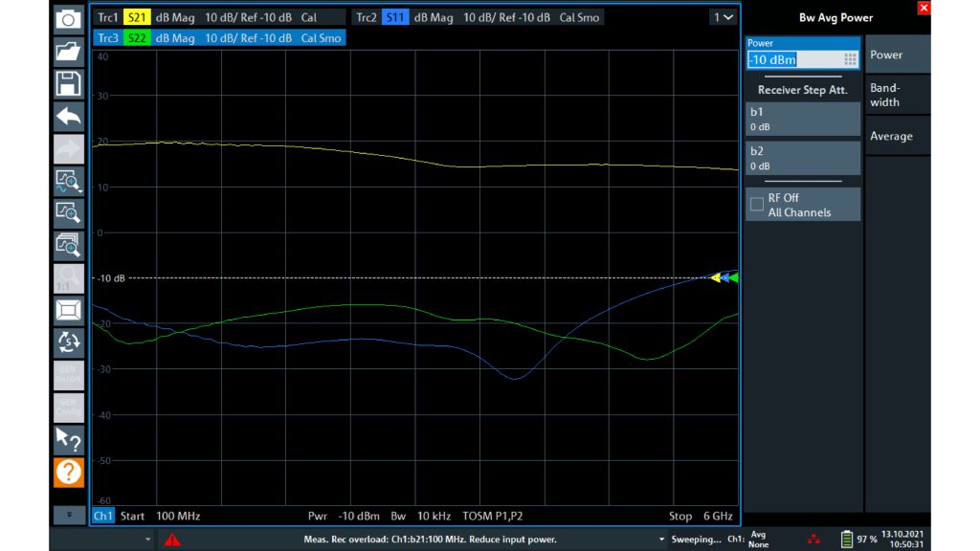Edit the Power value field showing -10 dBm
Image resolution: width=980 pixels, height=551 pixels.
[x=795, y=58]
